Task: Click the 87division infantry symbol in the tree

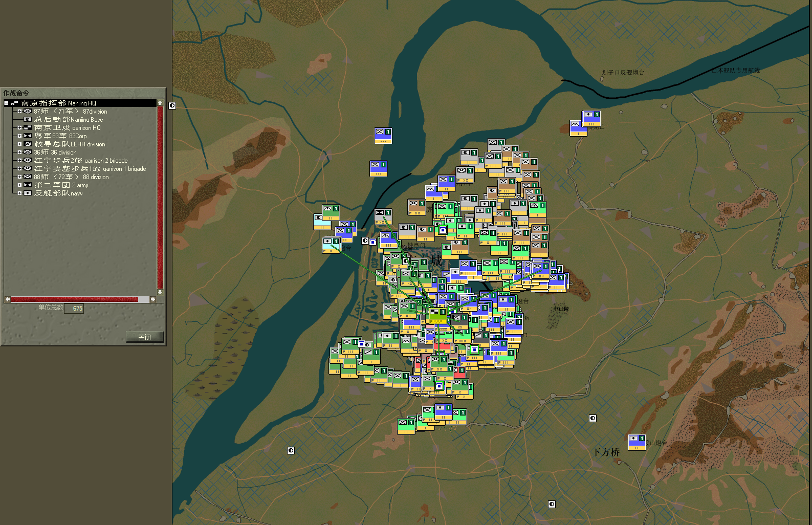Action: [x=28, y=112]
